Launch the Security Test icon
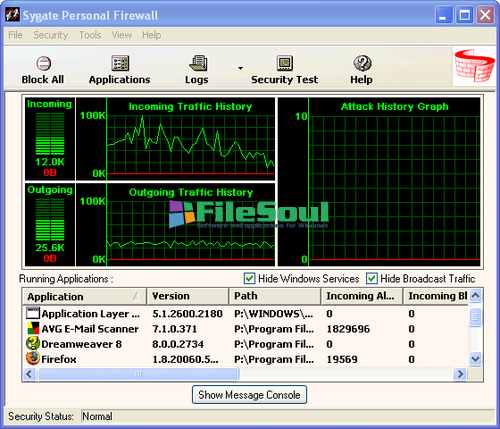500x429 pixels. point(285,63)
